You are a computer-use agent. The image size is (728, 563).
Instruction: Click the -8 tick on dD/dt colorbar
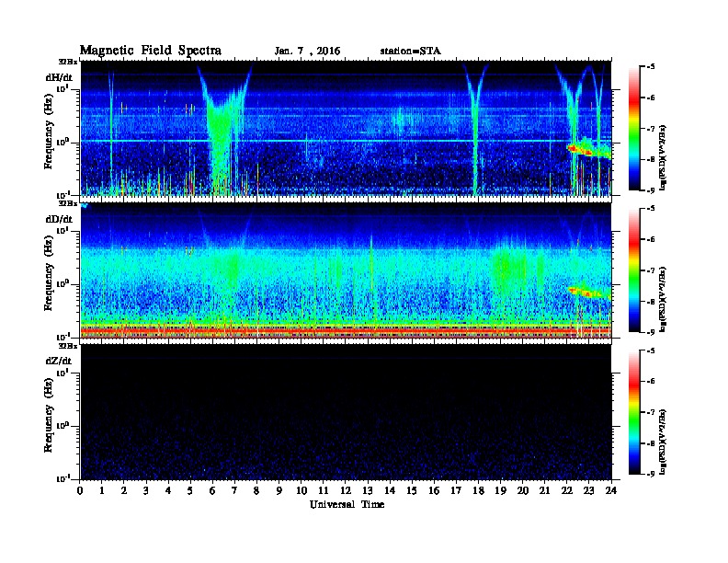pos(651,301)
